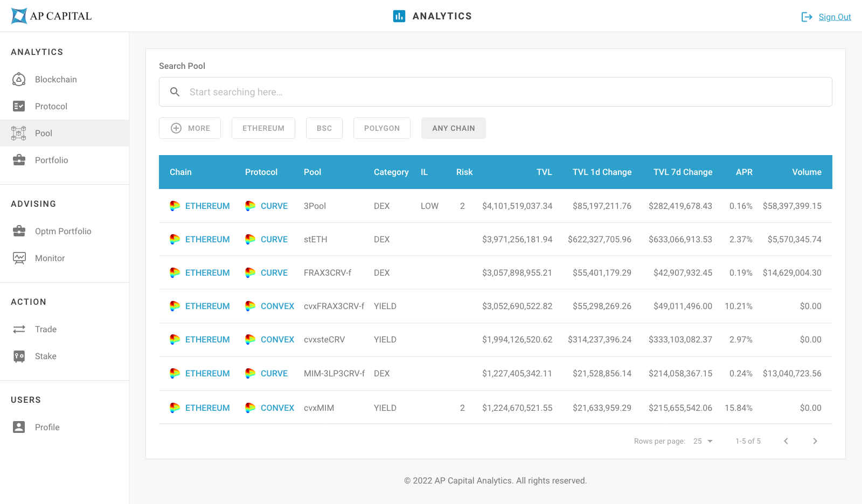This screenshot has width=862, height=504.
Task: Open the rows per page dropdown
Action: coord(703,441)
